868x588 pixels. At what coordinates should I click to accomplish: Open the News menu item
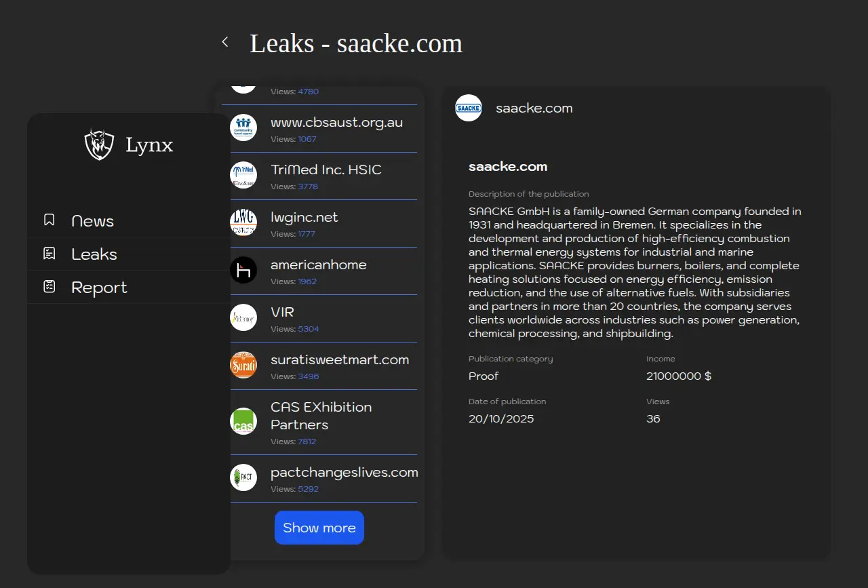(93, 221)
